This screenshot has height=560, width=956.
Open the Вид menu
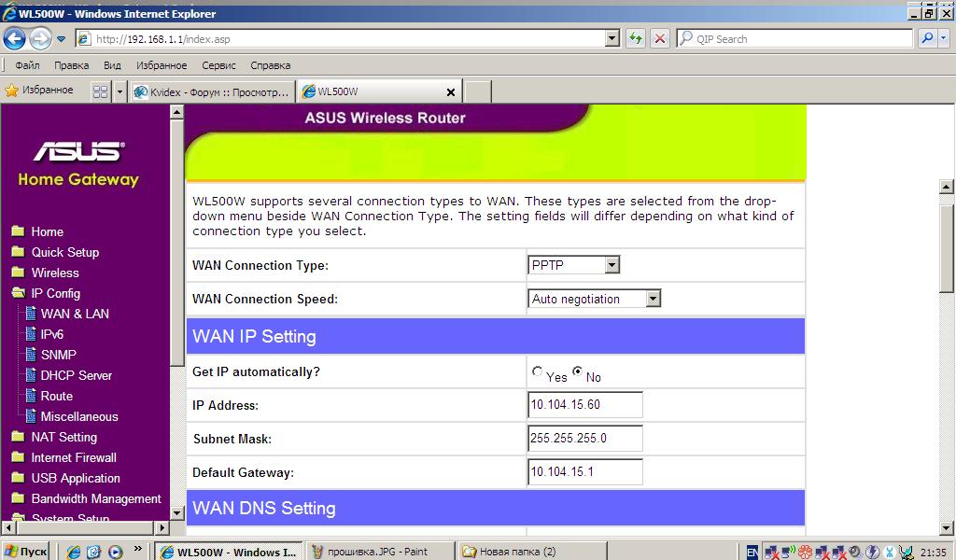pyautogui.click(x=112, y=65)
